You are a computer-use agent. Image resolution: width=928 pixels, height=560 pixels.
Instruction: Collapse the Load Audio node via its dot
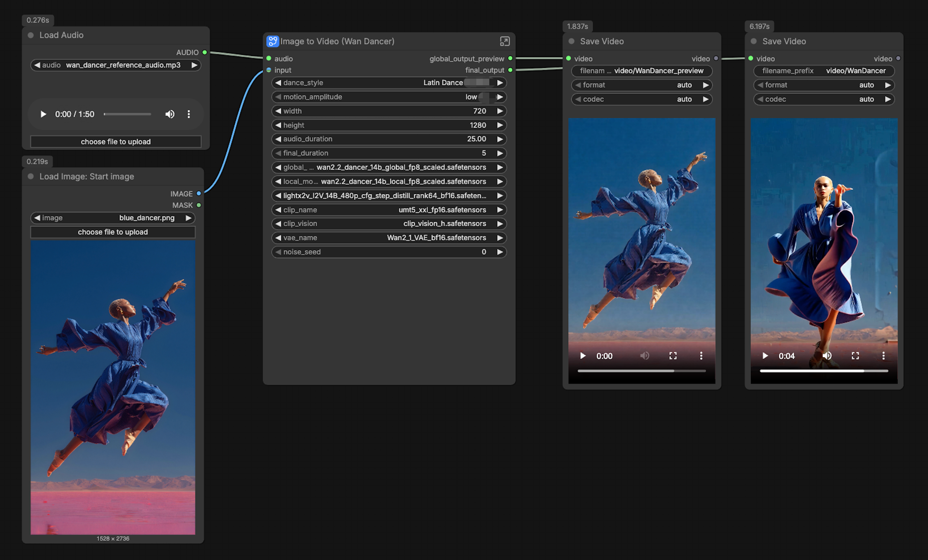[31, 35]
